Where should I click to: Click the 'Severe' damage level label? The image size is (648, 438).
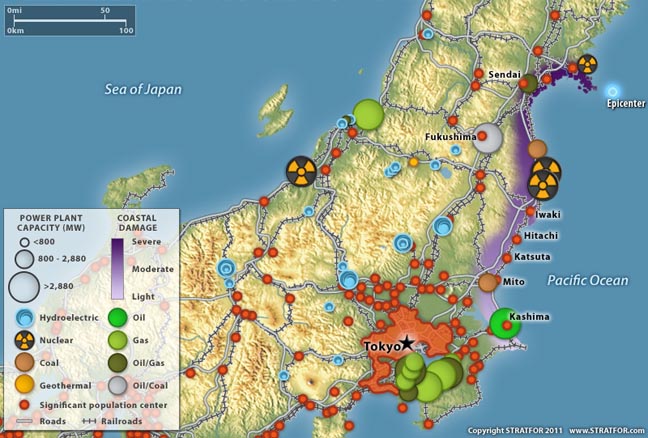(146, 241)
